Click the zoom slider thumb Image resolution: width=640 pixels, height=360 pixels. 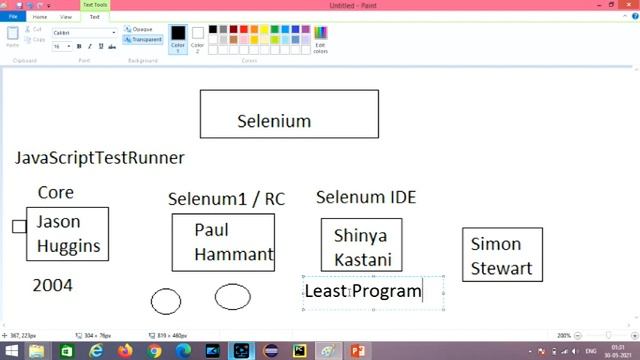coord(608,336)
